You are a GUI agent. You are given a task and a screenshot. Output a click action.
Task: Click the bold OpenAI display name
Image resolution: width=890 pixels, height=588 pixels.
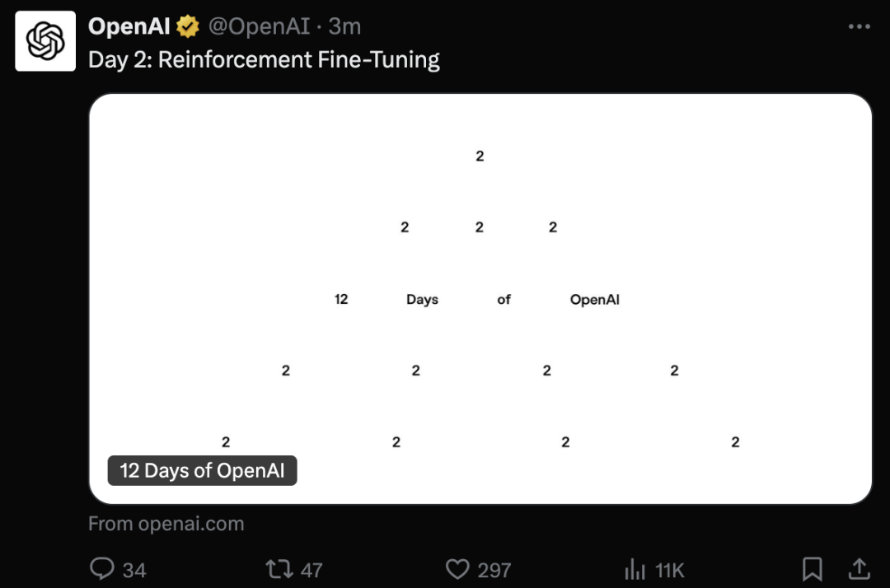tap(129, 27)
